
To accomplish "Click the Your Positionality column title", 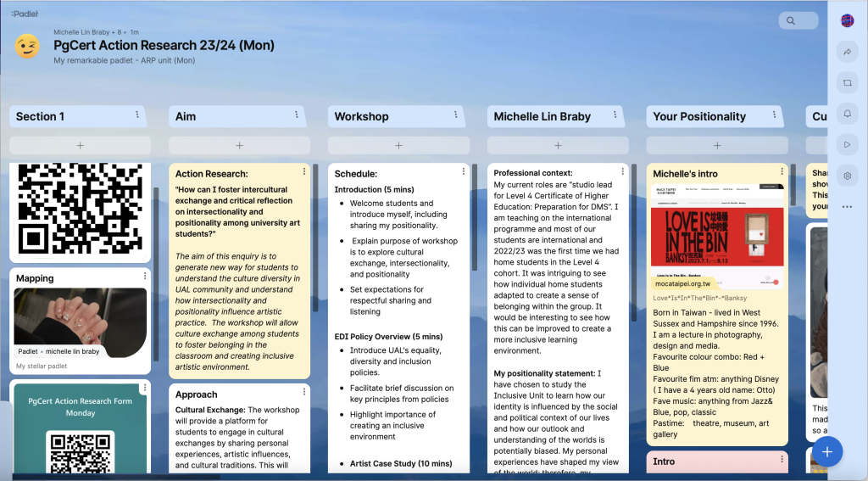I will (x=699, y=116).
